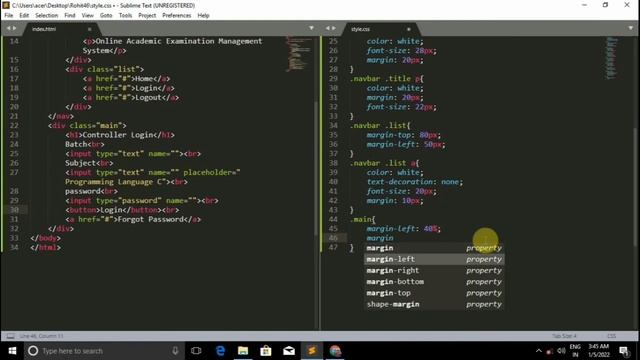
Task: Go to next tab in left pane
Action: [15, 28]
